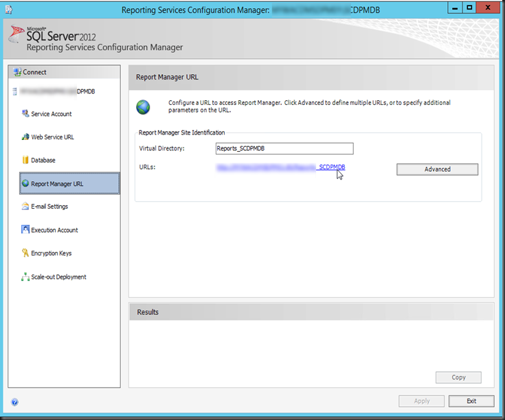This screenshot has width=505, height=420.
Task: Click the Copy button
Action: [x=458, y=377]
